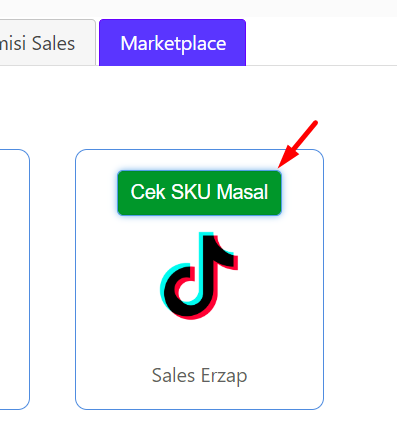
Task: Select the Sales Erzap store name label
Action: point(199,376)
